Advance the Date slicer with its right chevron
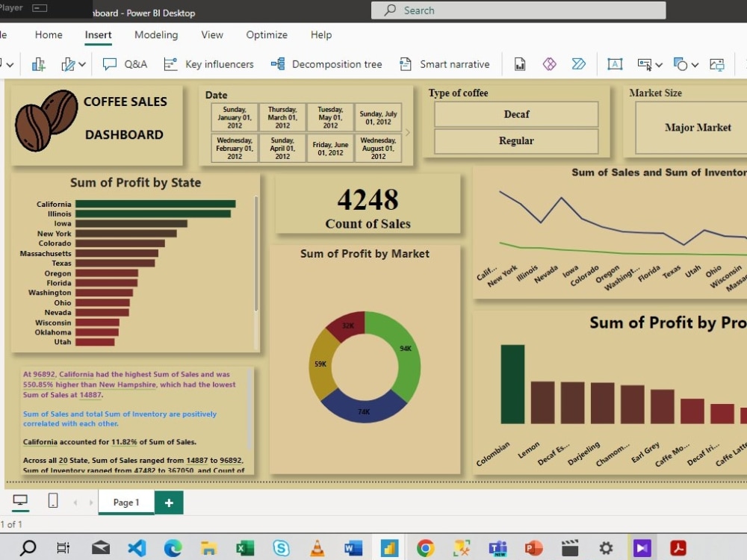 tap(408, 131)
